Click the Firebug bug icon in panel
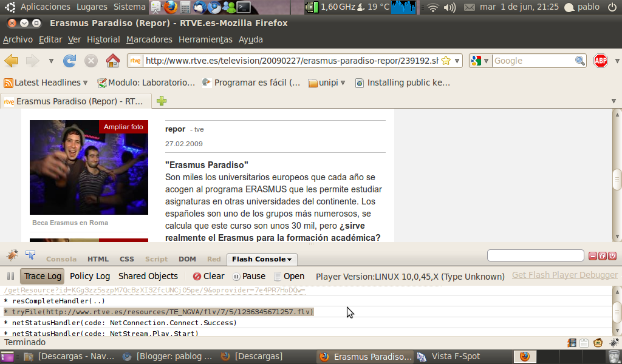The width and height of the screenshot is (622, 364). tap(12, 255)
